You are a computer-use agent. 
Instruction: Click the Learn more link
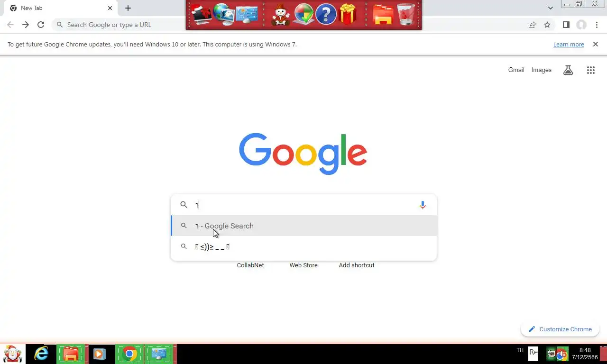pos(569,44)
